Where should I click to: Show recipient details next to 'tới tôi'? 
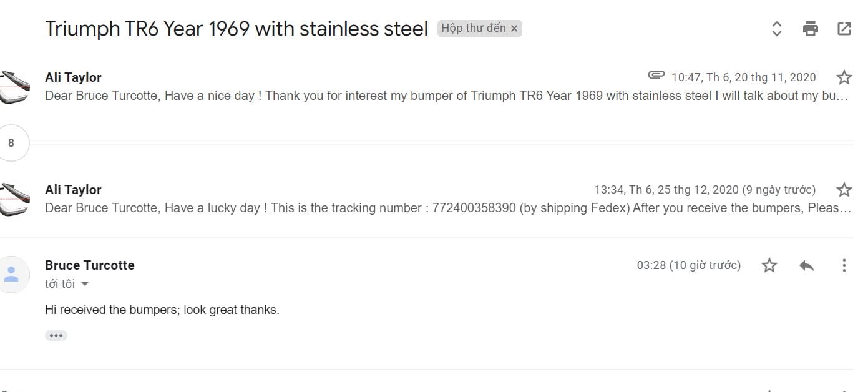click(85, 284)
